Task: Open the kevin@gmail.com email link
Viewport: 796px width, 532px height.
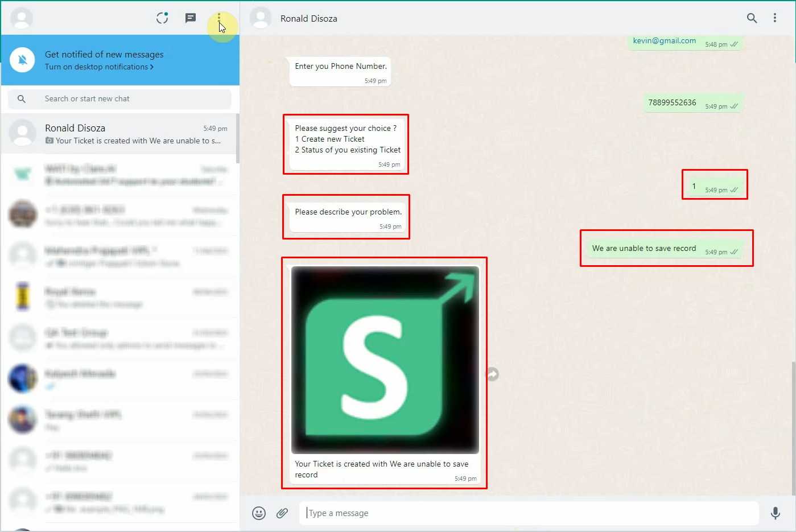Action: coord(664,41)
